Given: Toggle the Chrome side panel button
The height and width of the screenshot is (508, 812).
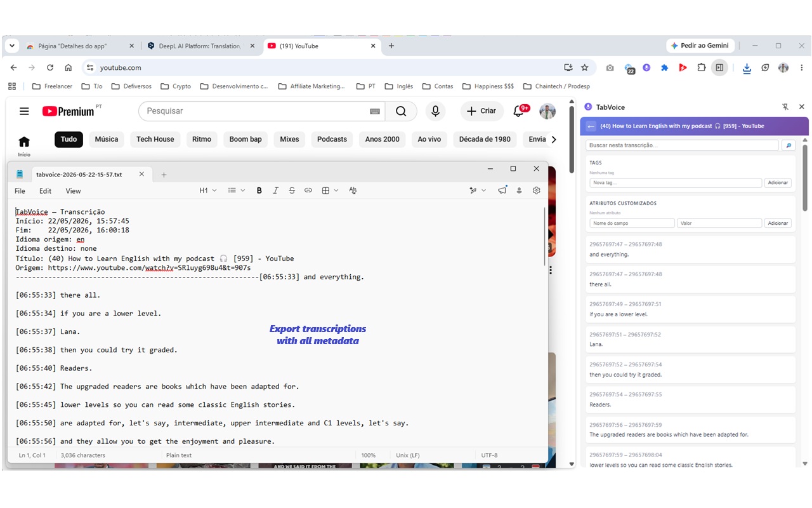Looking at the screenshot, I should coord(719,67).
